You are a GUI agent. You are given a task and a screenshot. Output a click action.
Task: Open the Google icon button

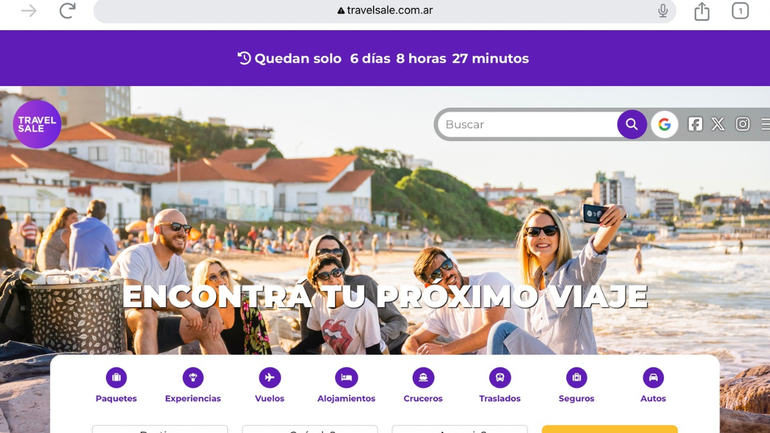664,124
